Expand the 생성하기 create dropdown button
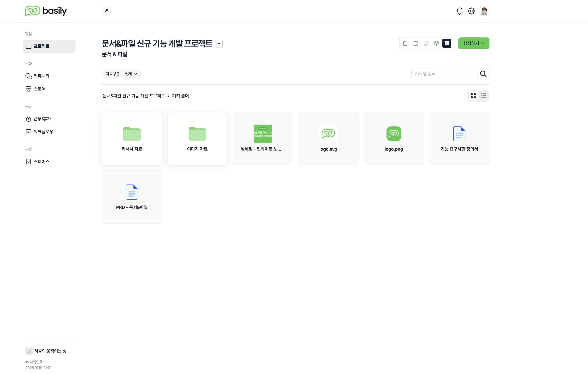Image resolution: width=588 pixels, height=374 pixels. point(473,43)
